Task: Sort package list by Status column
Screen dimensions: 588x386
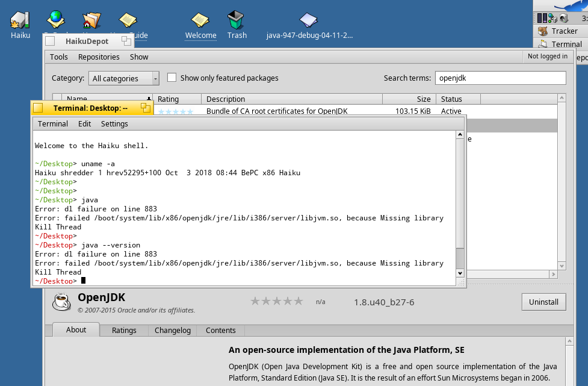Action: coord(458,99)
